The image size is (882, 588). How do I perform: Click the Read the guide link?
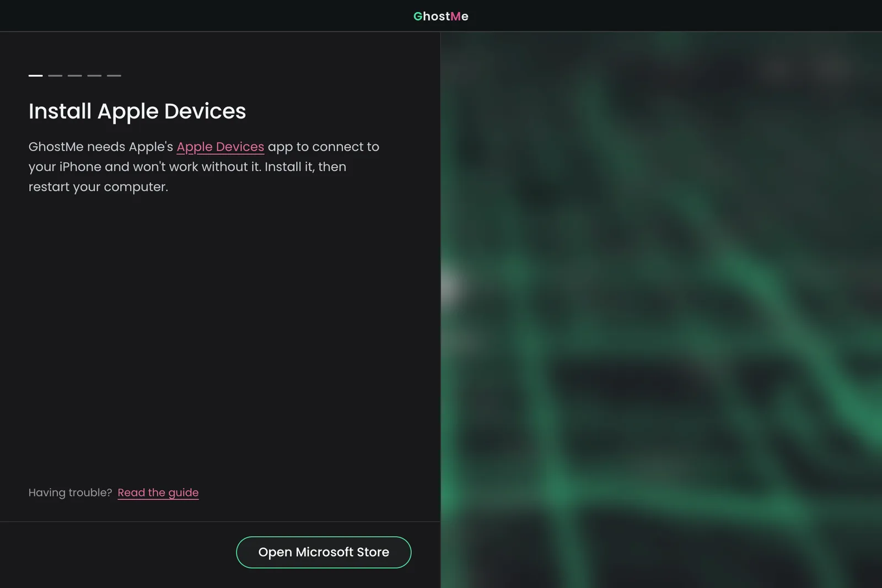click(x=158, y=493)
